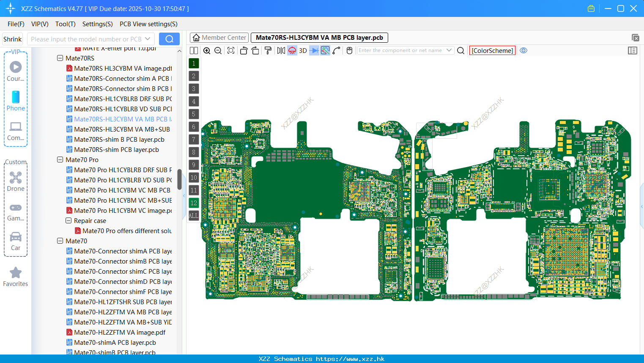
Task: Click the split view icon in toolbar
Action: (194, 50)
